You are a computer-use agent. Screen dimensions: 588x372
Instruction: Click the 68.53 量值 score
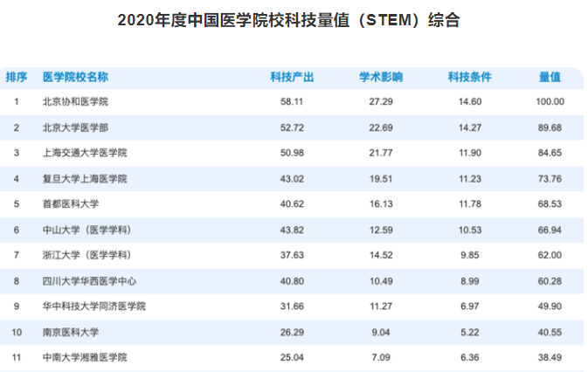550,203
